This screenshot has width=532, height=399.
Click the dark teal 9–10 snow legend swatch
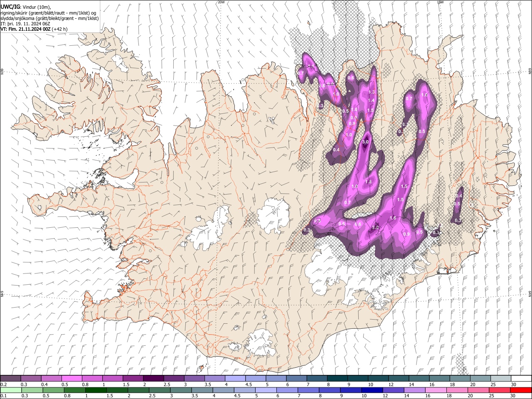coord(357,379)
